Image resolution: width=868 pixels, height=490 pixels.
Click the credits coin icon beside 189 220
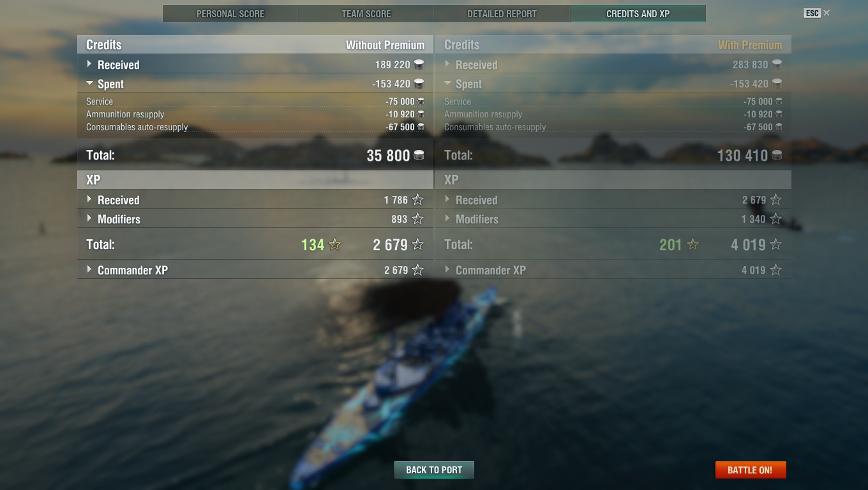419,64
